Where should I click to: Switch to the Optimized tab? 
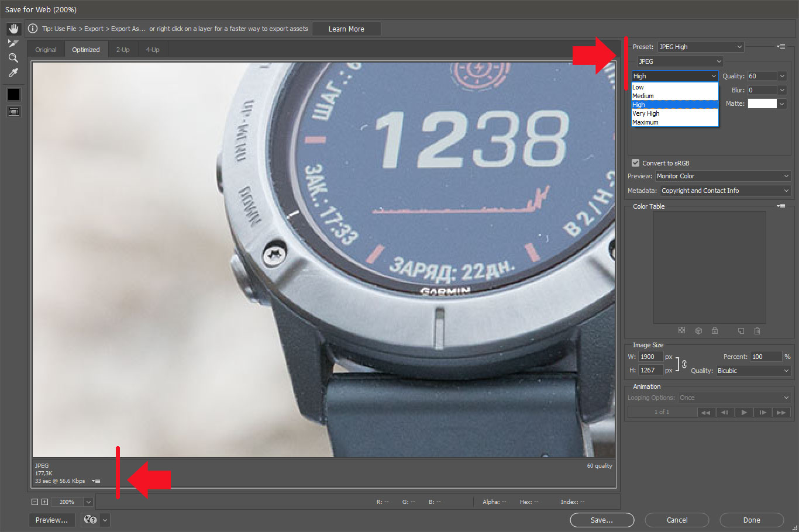click(86, 50)
